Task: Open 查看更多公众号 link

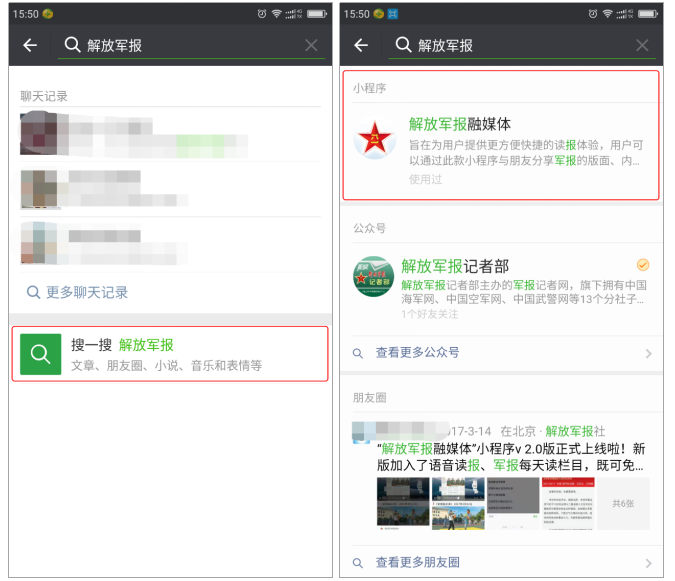Action: pyautogui.click(x=417, y=352)
